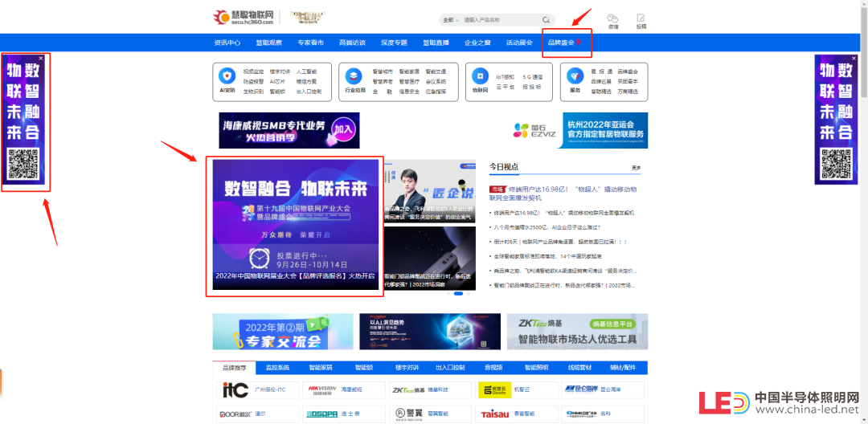Viewport: 868px width, 424px height.
Task: Select the 线缆管材 tab
Action: [x=579, y=367]
